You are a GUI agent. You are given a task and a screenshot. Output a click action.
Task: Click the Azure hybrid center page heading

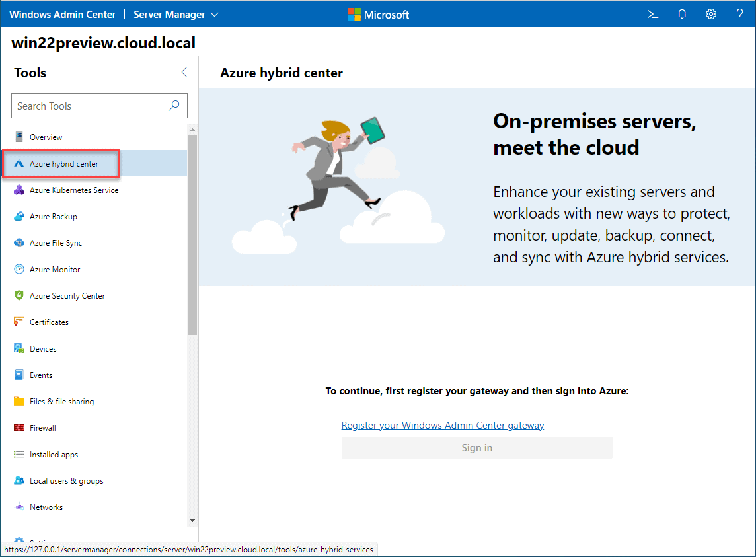282,73
